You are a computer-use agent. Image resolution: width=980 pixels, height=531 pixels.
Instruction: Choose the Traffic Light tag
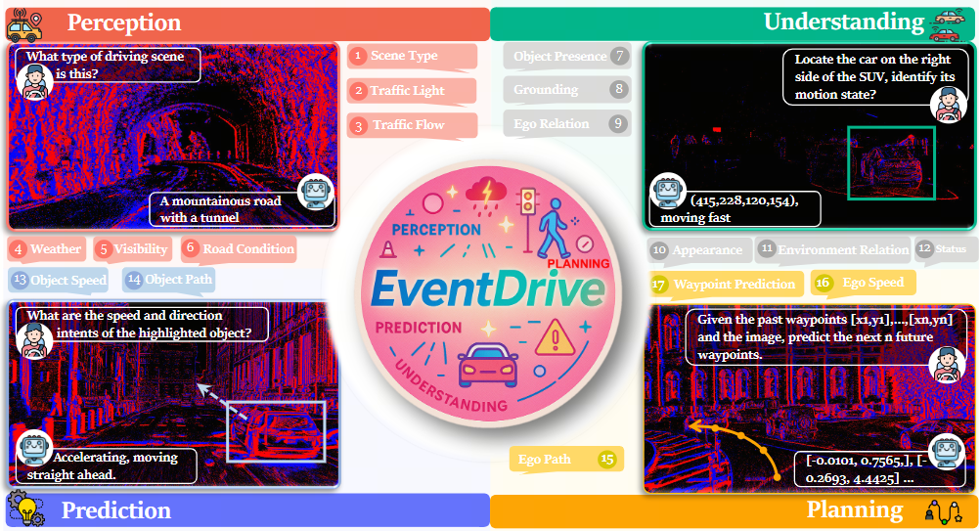(412, 91)
